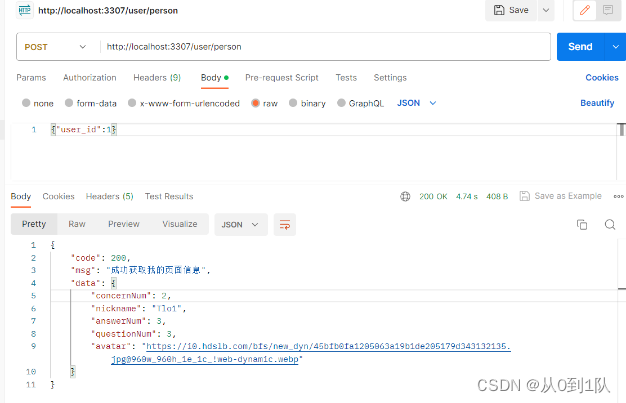626x403 pixels.
Task: Open the response Headers (5) tab
Action: (x=109, y=196)
